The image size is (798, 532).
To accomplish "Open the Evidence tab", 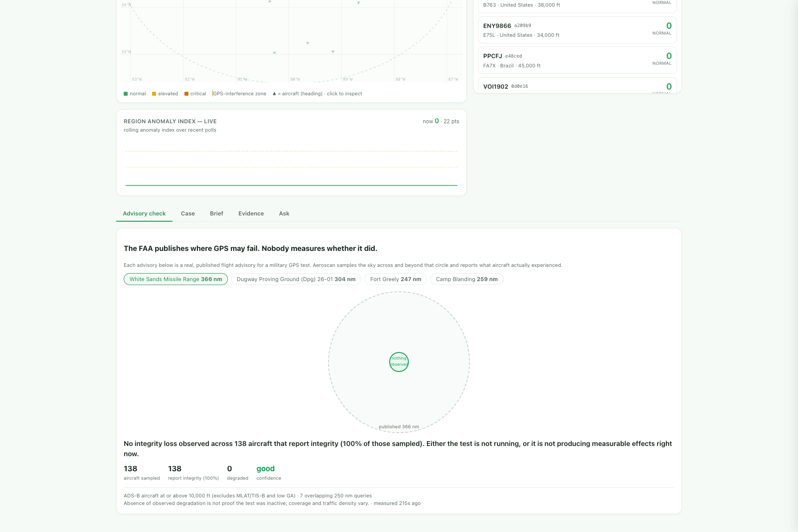I will [x=251, y=214].
